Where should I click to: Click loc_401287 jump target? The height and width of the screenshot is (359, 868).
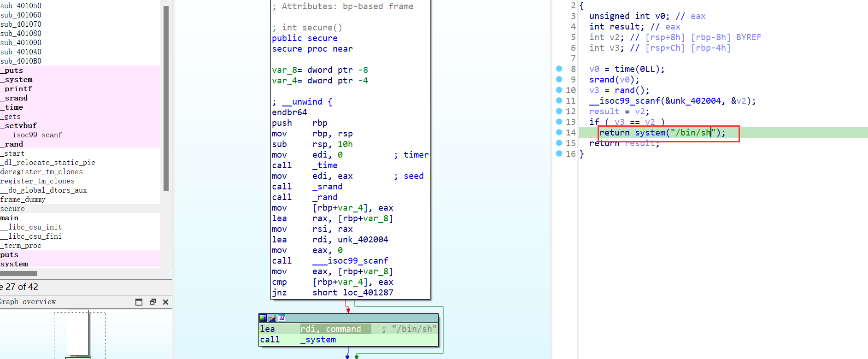pos(368,292)
